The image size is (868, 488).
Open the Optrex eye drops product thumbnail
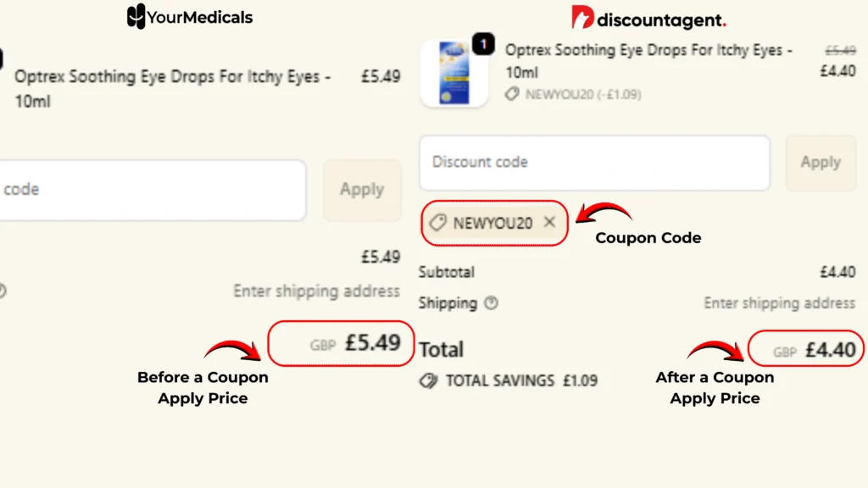tap(454, 75)
